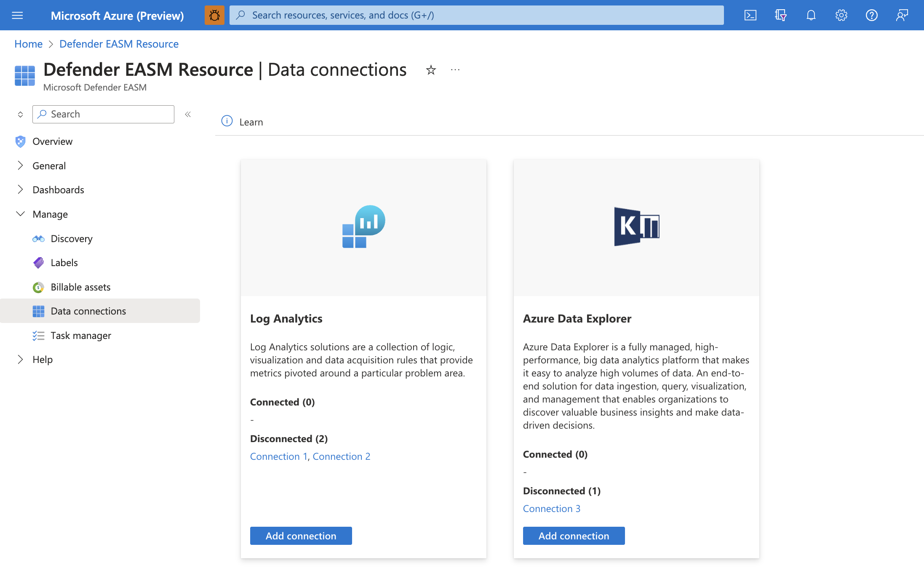Collapse the Manage section in sidebar
This screenshot has height=576, width=924.
(19, 213)
